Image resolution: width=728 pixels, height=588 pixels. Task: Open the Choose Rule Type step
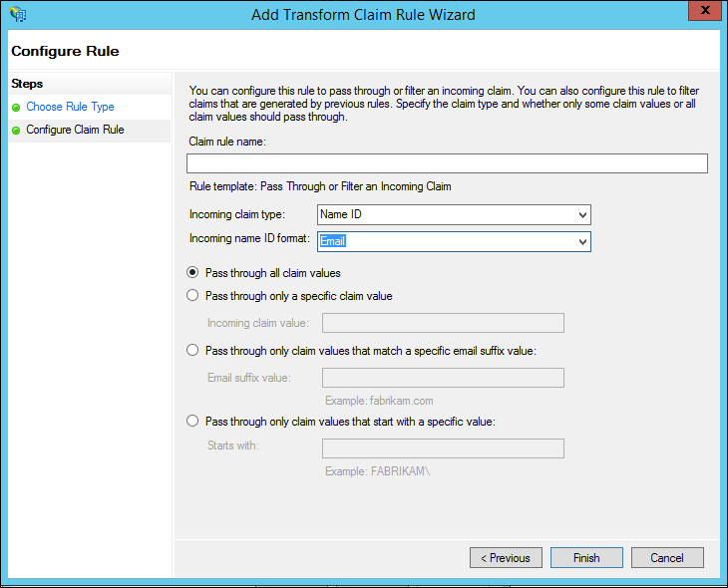pos(70,107)
